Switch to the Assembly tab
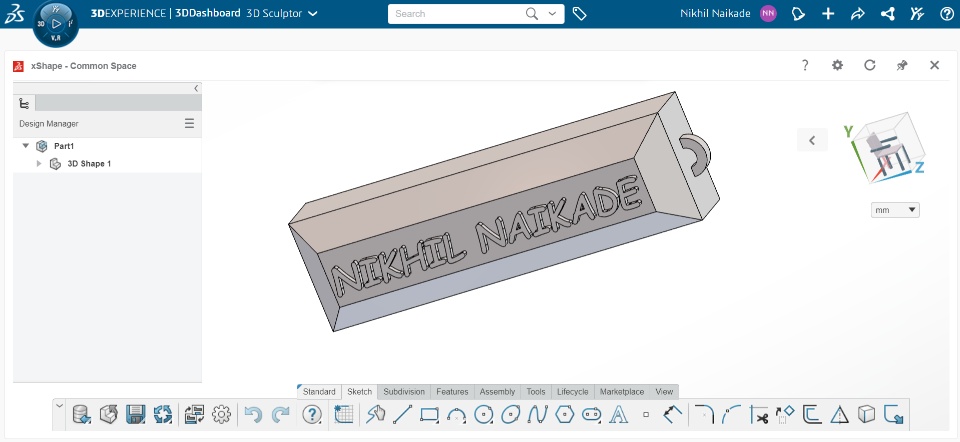This screenshot has height=442, width=960. (497, 392)
